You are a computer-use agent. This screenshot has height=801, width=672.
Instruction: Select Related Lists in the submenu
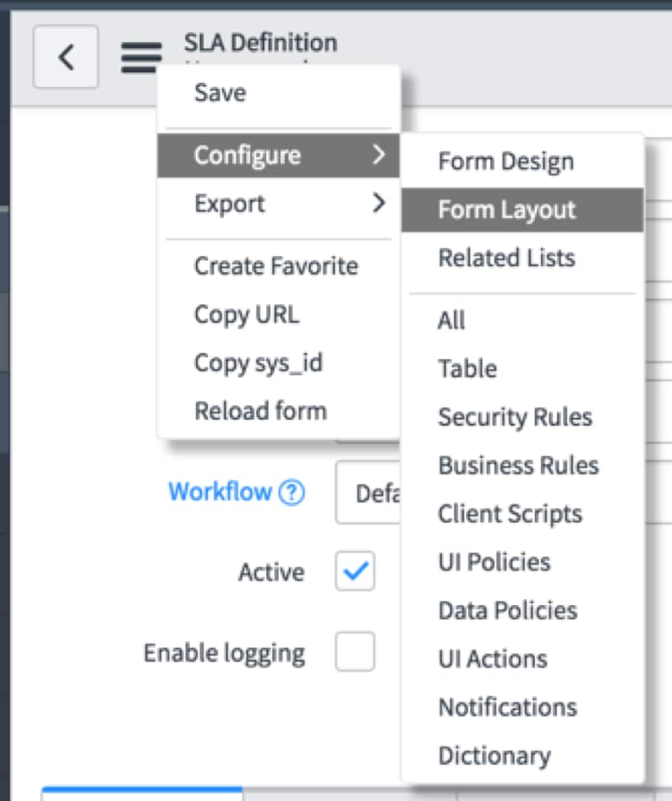point(522,258)
